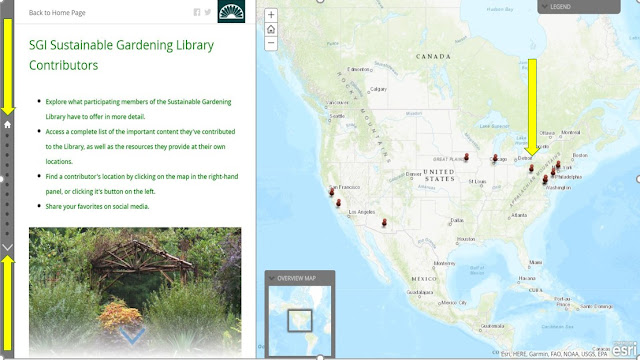Viewport: 640px width, 360px height.
Task: Select the last navigation dot above down chevron
Action: point(7,233)
